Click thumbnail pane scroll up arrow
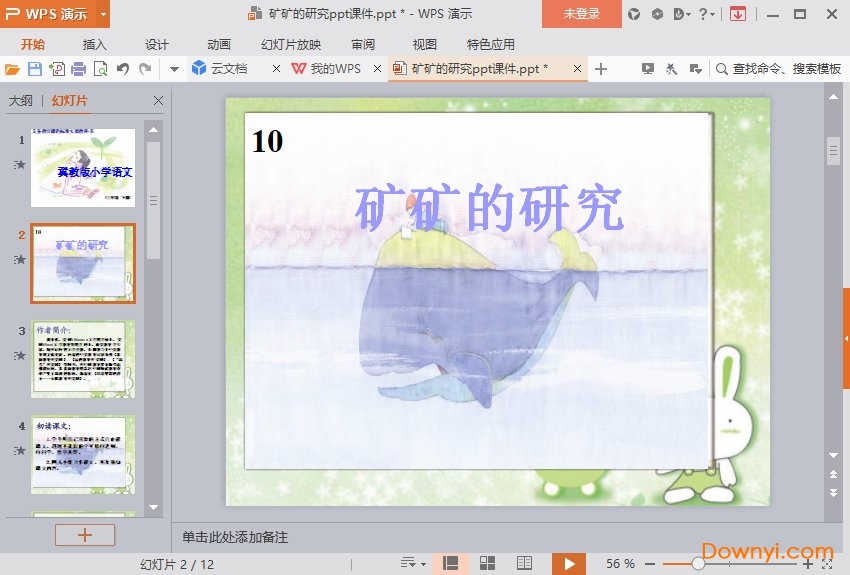This screenshot has height=575, width=850. [x=153, y=130]
